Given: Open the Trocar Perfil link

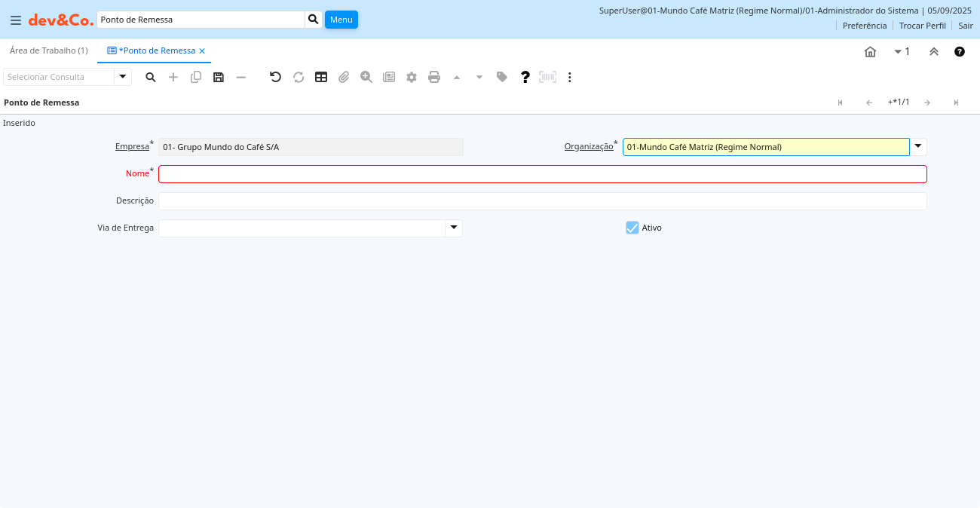Looking at the screenshot, I should (x=922, y=26).
